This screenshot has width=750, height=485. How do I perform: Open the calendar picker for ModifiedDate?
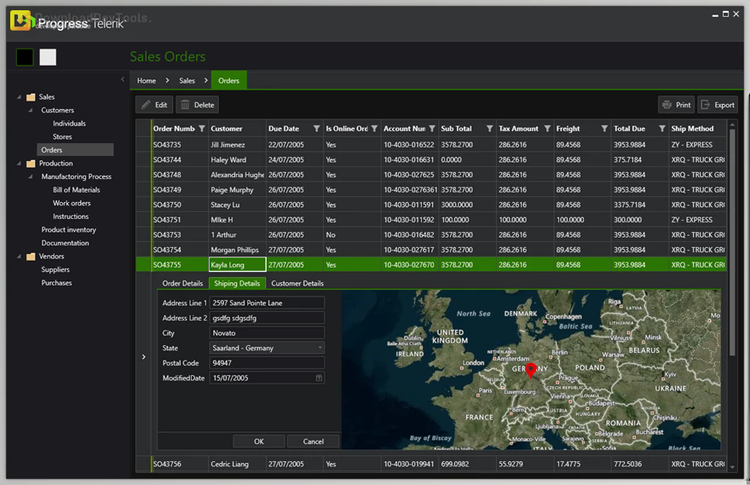(x=319, y=378)
